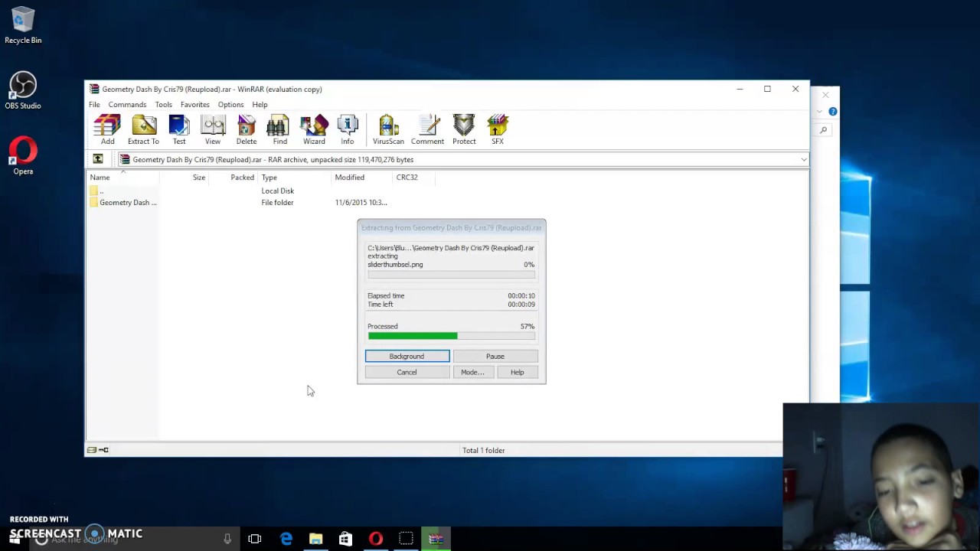
Task: Click the 'Total 1 folder' status text
Action: [483, 450]
